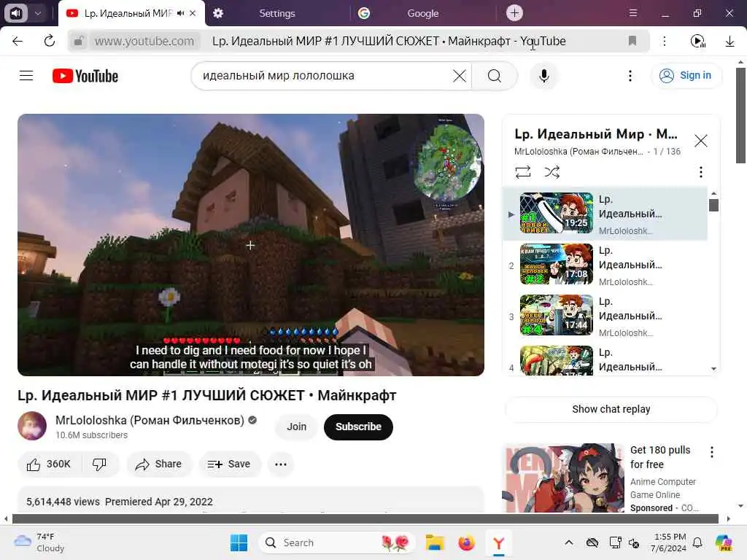Go to YouTube home via logo

pyautogui.click(x=85, y=76)
